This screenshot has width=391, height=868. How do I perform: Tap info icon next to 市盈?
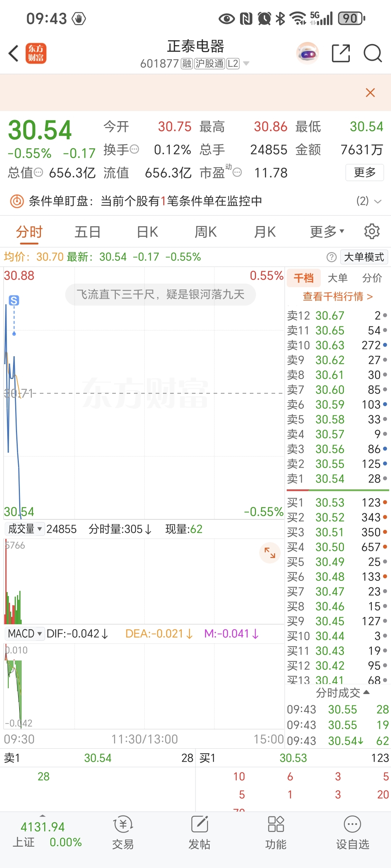[237, 173]
